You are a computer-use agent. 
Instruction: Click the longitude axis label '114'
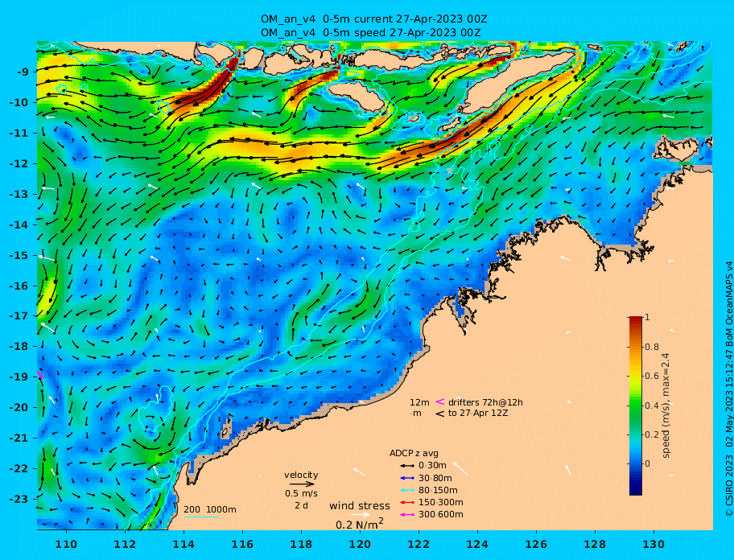click(x=184, y=544)
